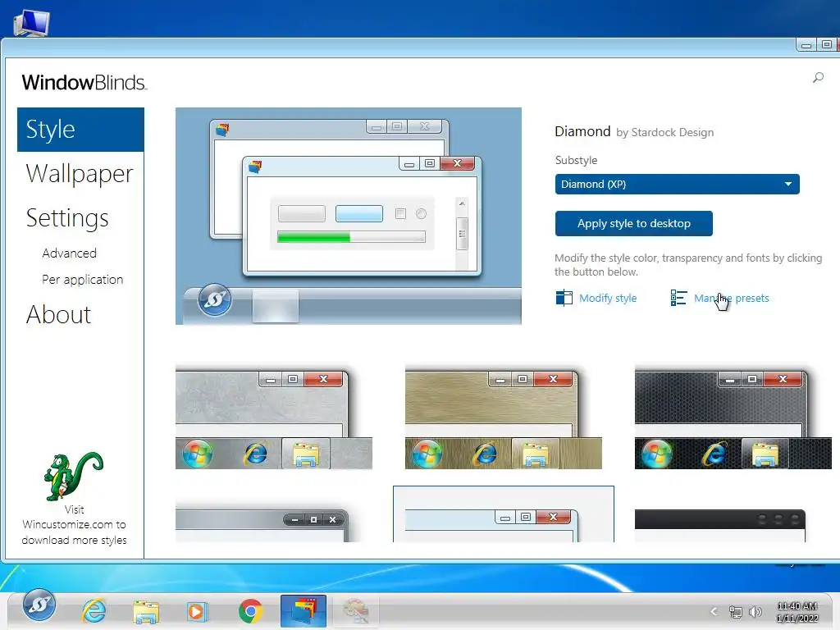The image size is (840, 630).
Task: Expand the Diamond (XP) substyle dropdown
Action: tap(677, 185)
